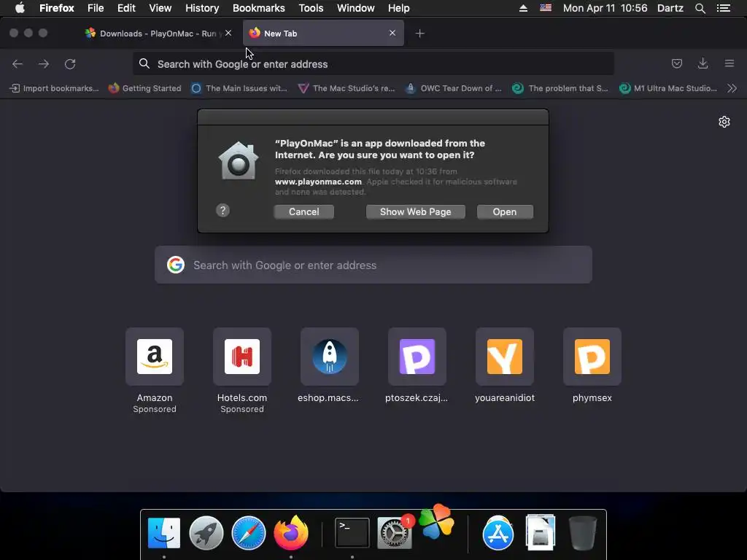Open the Notification Center list icon
The image size is (747, 560).
pyautogui.click(x=724, y=8)
